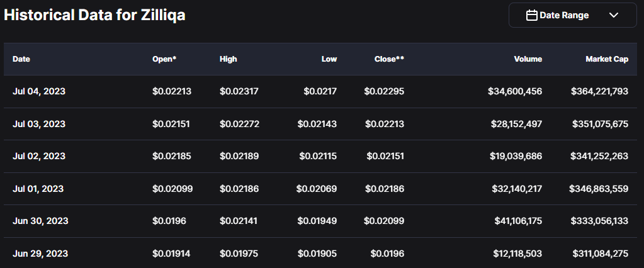The height and width of the screenshot is (268, 644).
Task: Click the $364,221,793 market cap value
Action: click(599, 91)
